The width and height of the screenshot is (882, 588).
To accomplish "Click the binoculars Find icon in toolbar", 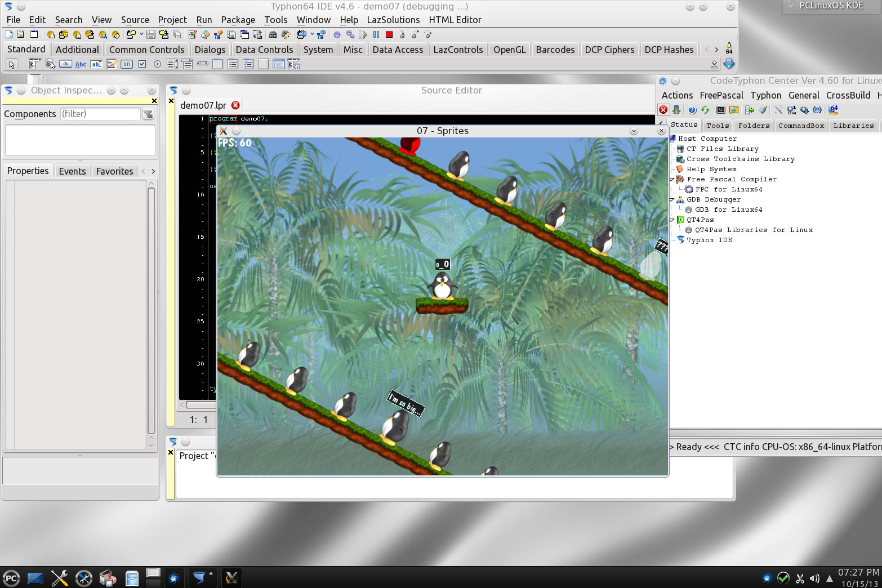I will tap(273, 34).
